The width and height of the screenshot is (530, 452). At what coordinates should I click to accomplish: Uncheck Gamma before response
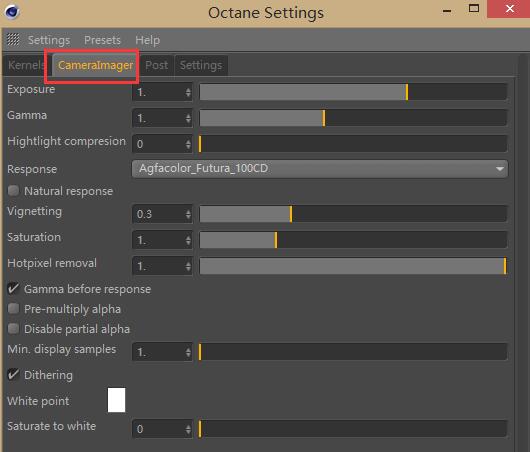pos(14,289)
